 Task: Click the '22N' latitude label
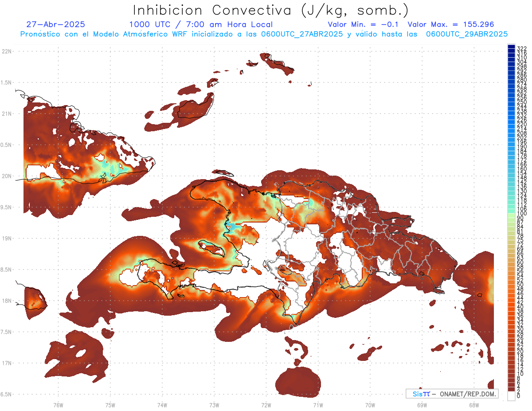(7, 51)
